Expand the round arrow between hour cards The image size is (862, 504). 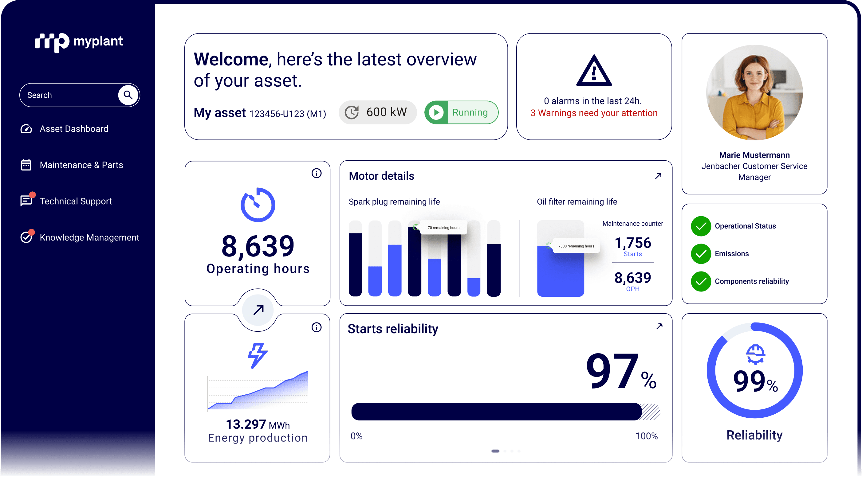[258, 310]
